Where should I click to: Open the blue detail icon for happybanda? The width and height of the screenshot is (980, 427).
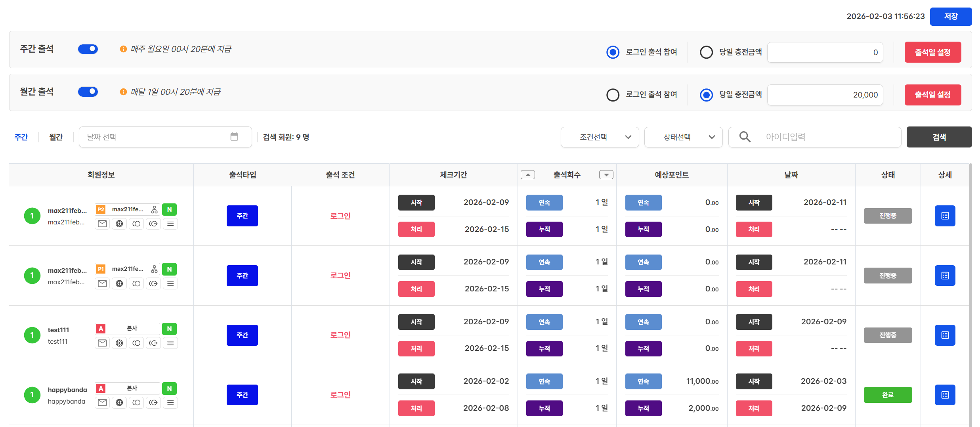pyautogui.click(x=945, y=395)
